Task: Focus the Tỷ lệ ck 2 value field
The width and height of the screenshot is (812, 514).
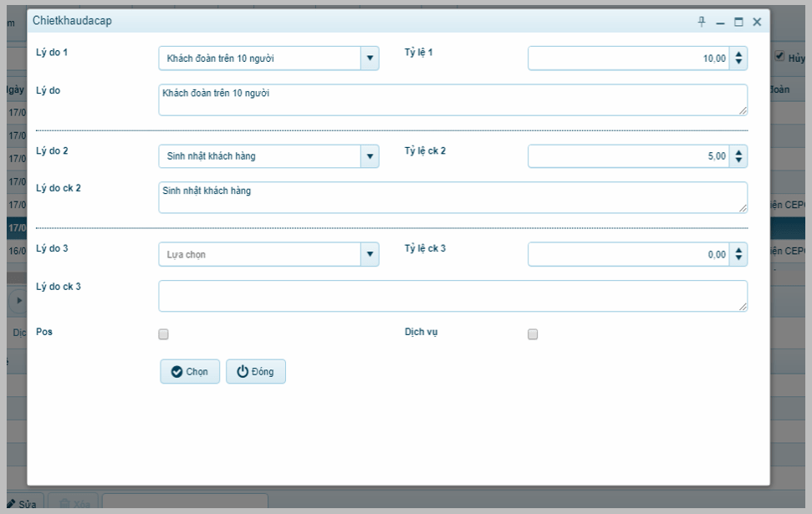Action: (629, 155)
